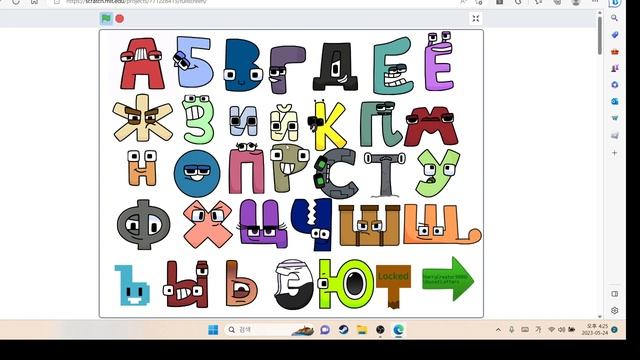This screenshot has width=640, height=360.
Task: Open the Windows Start menu
Action: click(213, 330)
